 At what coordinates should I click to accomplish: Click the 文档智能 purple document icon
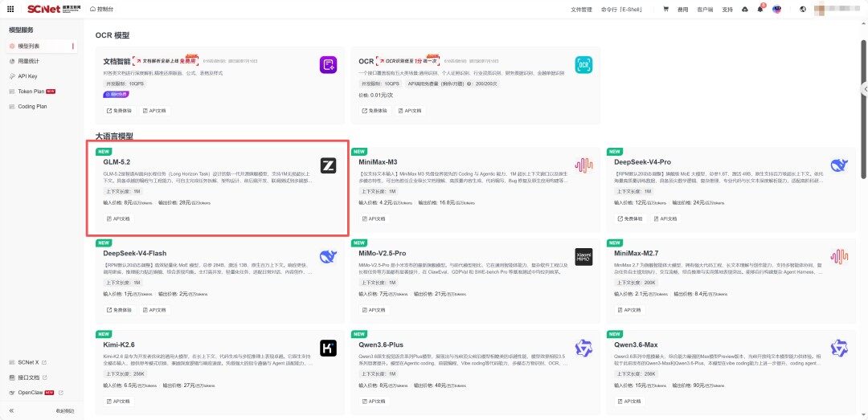(x=328, y=65)
